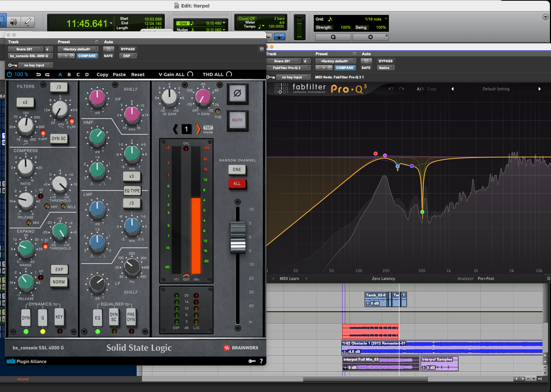Open no key input dropdown in FabFilter window

(x=293, y=77)
